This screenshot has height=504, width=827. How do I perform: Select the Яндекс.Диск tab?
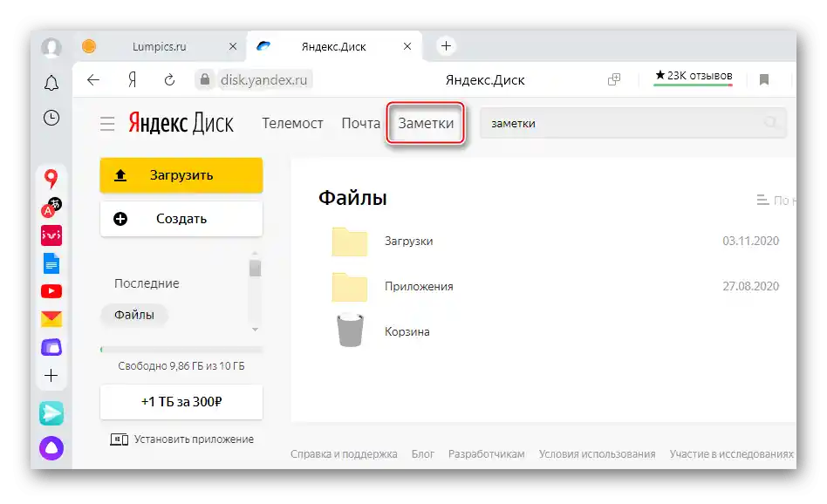(x=334, y=47)
